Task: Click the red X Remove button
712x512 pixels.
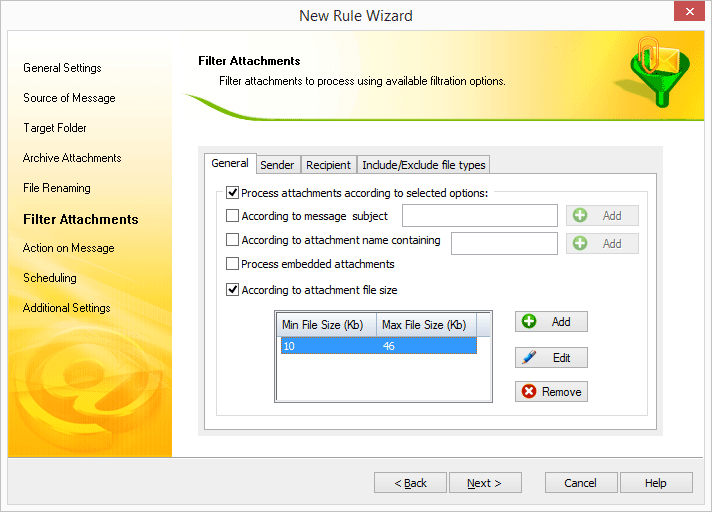Action: click(551, 392)
